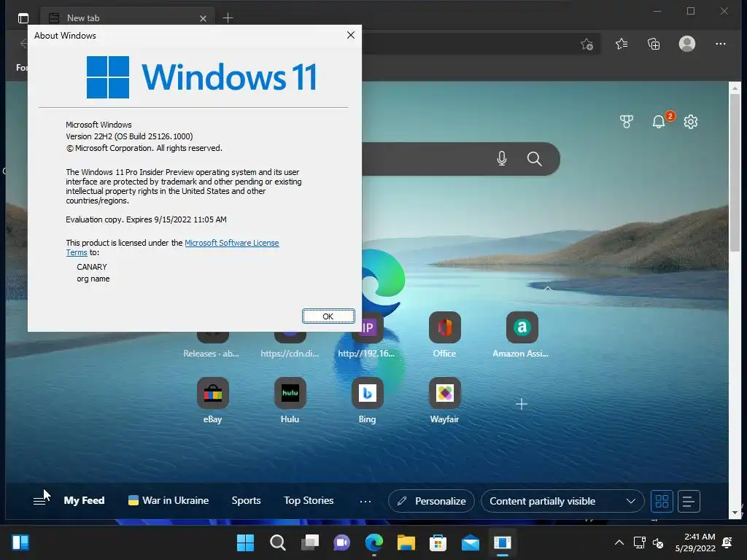Viewport: 747px width, 560px height.
Task: Open the Windows Start menu
Action: [x=245, y=542]
